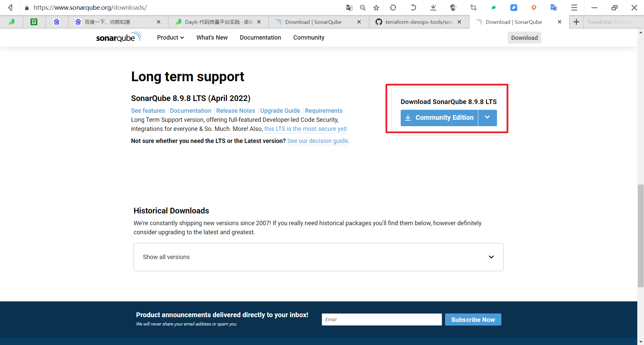The height and width of the screenshot is (345, 644).
Task: Click the sonarqube logo
Action: (118, 37)
